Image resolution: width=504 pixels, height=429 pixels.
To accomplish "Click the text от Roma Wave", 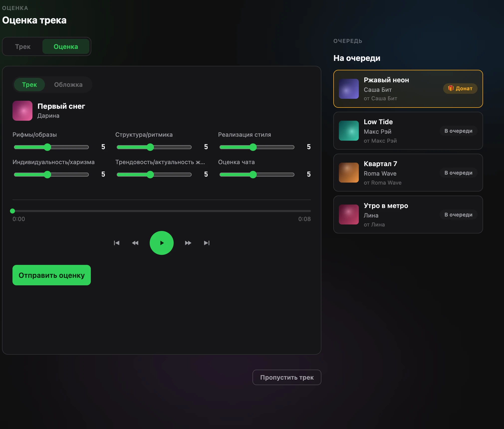I will pyautogui.click(x=382, y=183).
